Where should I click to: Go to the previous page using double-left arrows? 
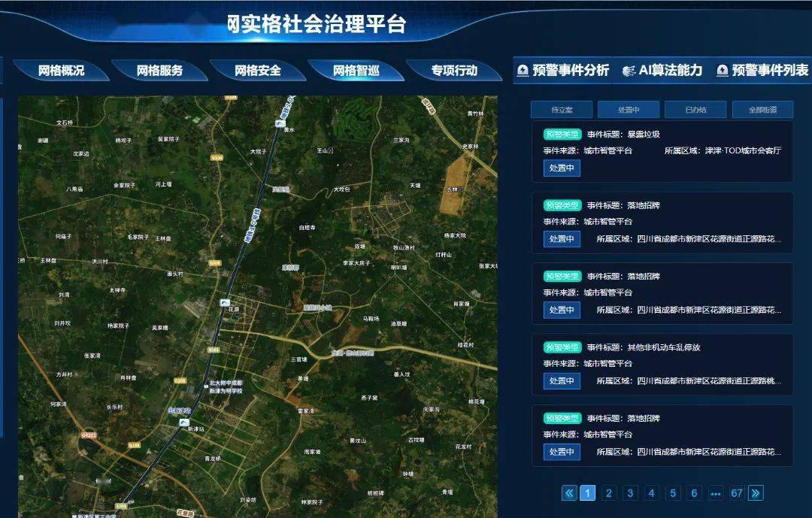point(569,493)
